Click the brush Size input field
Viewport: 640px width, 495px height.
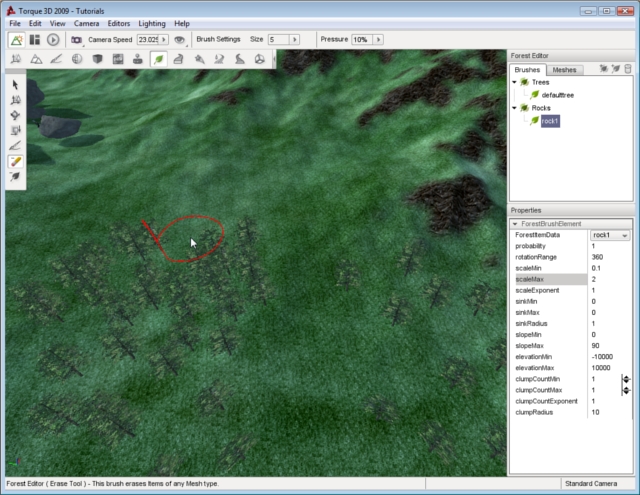point(279,39)
